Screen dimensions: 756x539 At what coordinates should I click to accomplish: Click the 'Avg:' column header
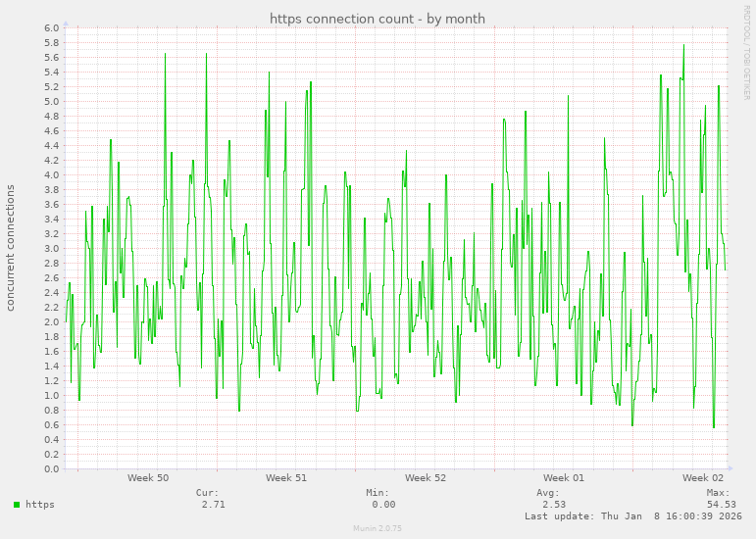(x=548, y=493)
